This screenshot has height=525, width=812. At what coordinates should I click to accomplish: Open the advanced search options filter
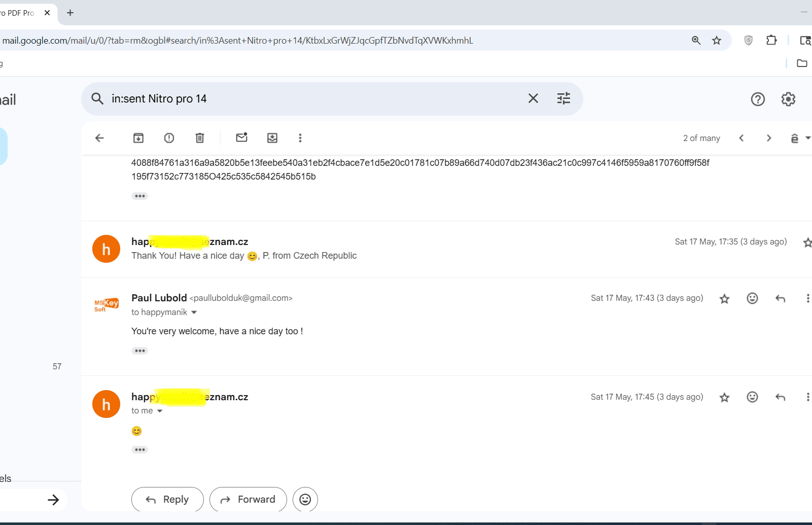pyautogui.click(x=563, y=98)
